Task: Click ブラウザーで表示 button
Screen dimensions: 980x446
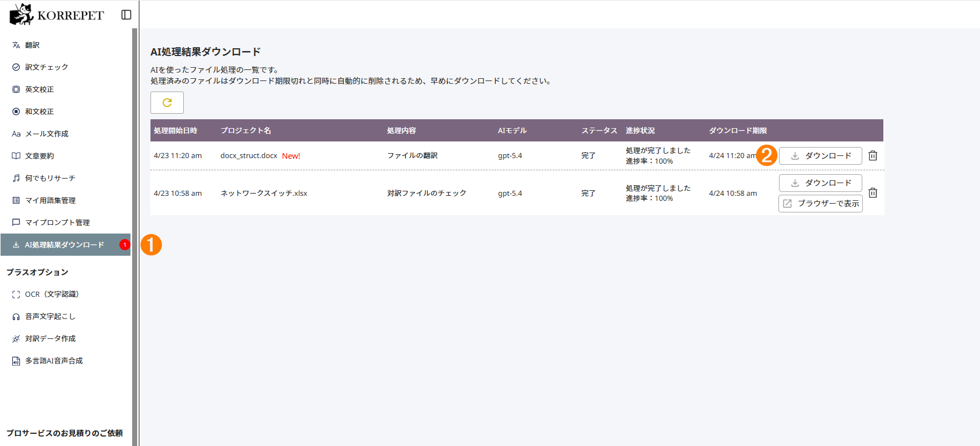Action: pos(821,204)
